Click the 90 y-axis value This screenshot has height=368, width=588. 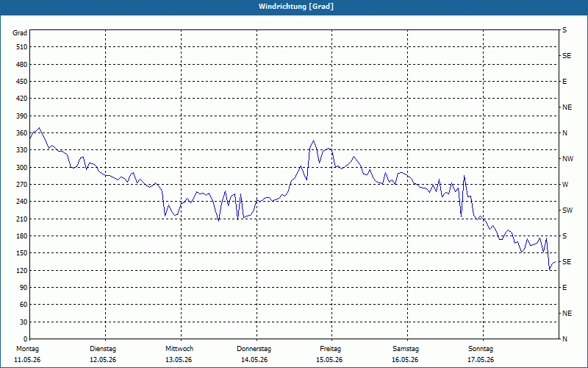point(24,287)
